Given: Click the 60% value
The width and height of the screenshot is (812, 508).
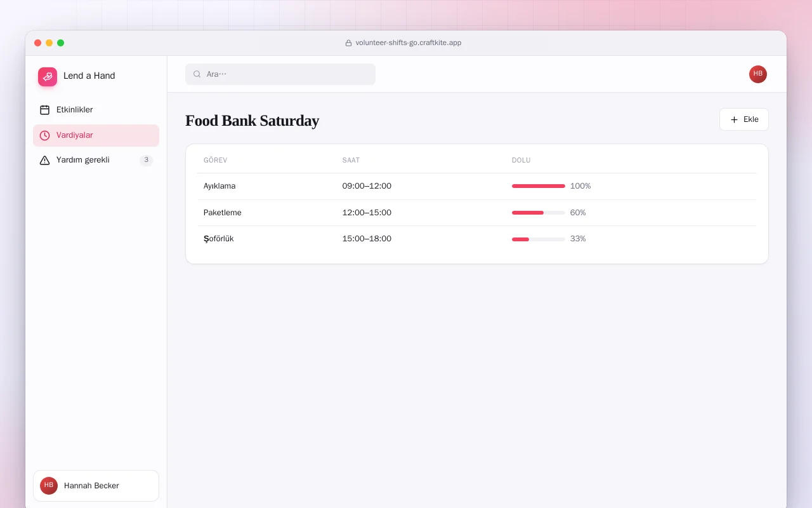Looking at the screenshot, I should (578, 213).
